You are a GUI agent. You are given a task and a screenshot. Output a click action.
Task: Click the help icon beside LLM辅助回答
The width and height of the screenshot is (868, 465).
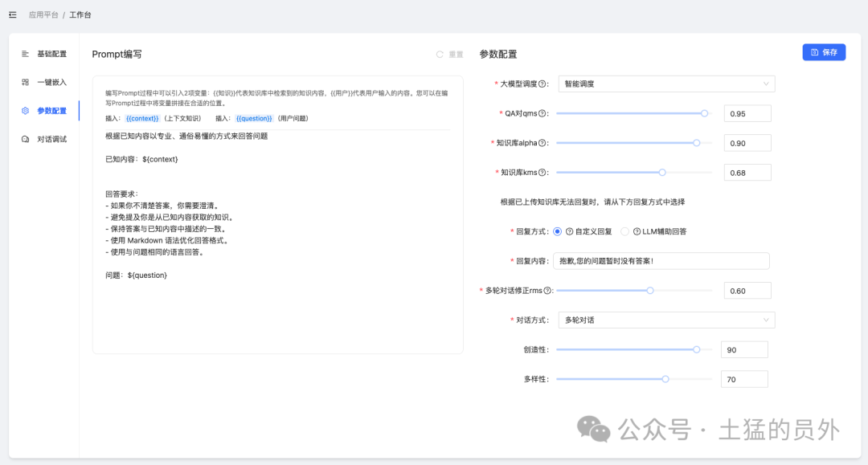click(x=637, y=231)
